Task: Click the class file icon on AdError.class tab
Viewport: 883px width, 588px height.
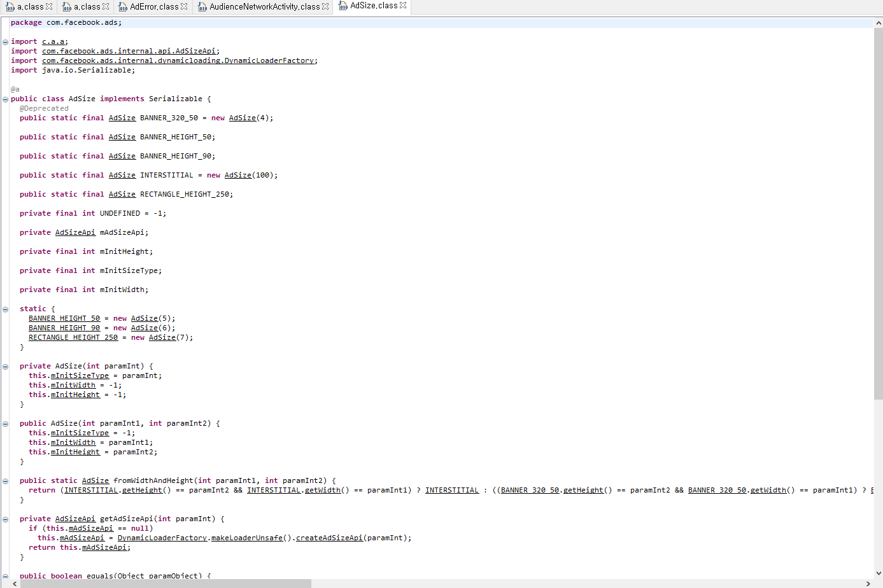Action: click(x=123, y=7)
